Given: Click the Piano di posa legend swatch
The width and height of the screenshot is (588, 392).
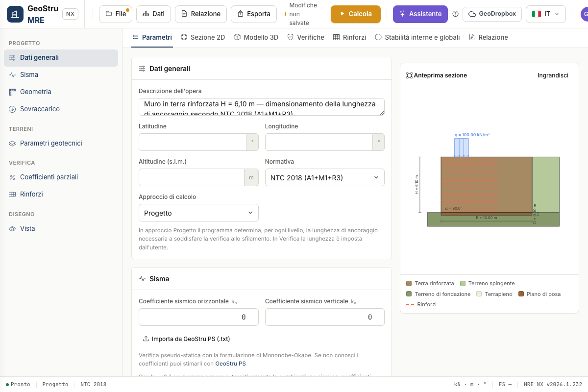Looking at the screenshot, I should pos(521,294).
